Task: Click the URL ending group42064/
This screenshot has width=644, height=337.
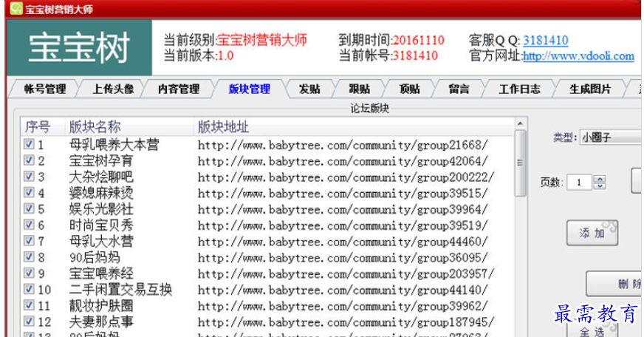Action: [343, 161]
